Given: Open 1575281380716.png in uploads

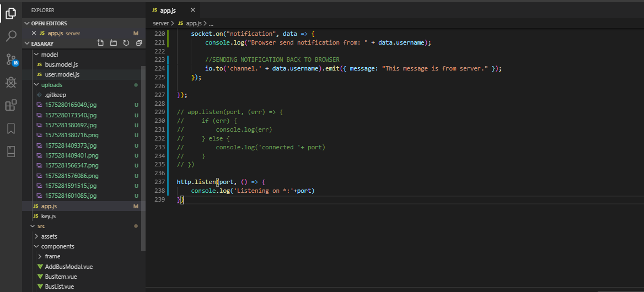Looking at the screenshot, I should (x=72, y=136).
